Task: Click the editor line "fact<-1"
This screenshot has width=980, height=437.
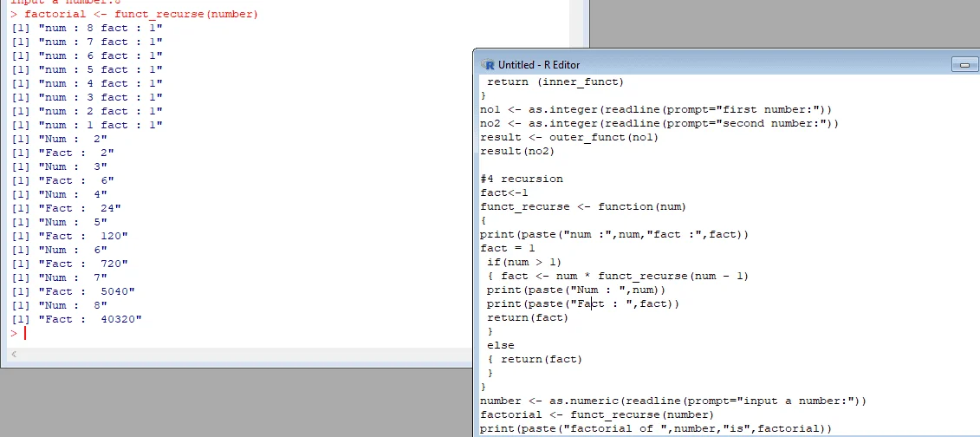Action: (503, 192)
